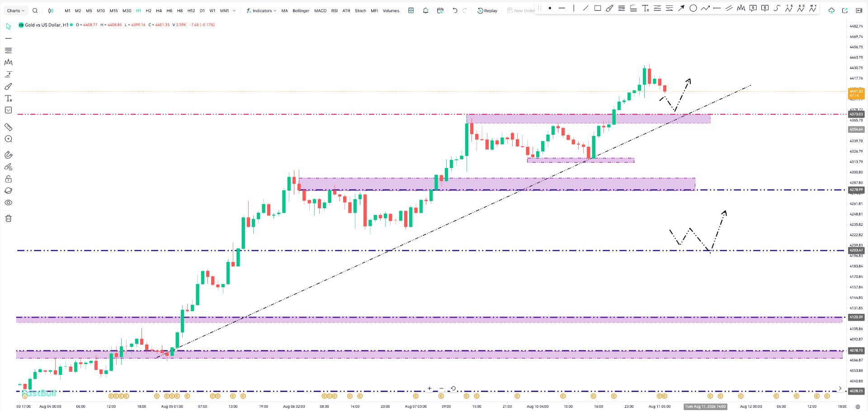Image resolution: width=868 pixels, height=411 pixels.
Task: Select the text tool in left sidebar
Action: click(8, 98)
